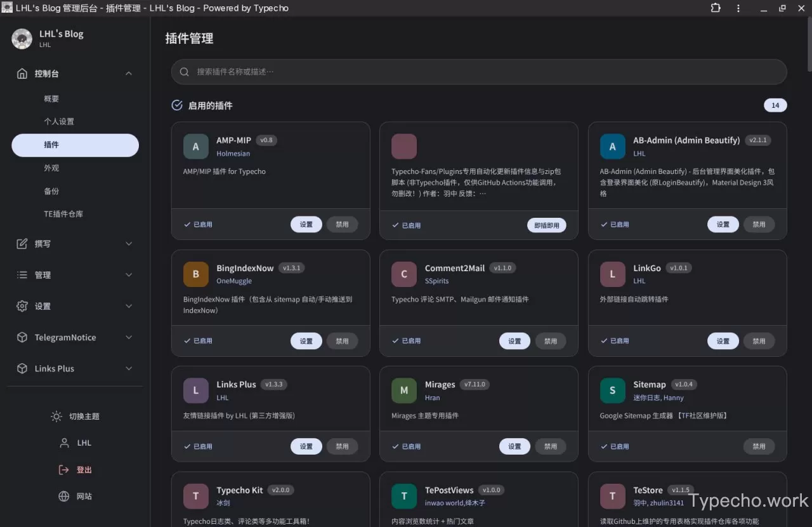Click the Mirages plugin M icon
This screenshot has height=527, width=812.
(x=404, y=390)
